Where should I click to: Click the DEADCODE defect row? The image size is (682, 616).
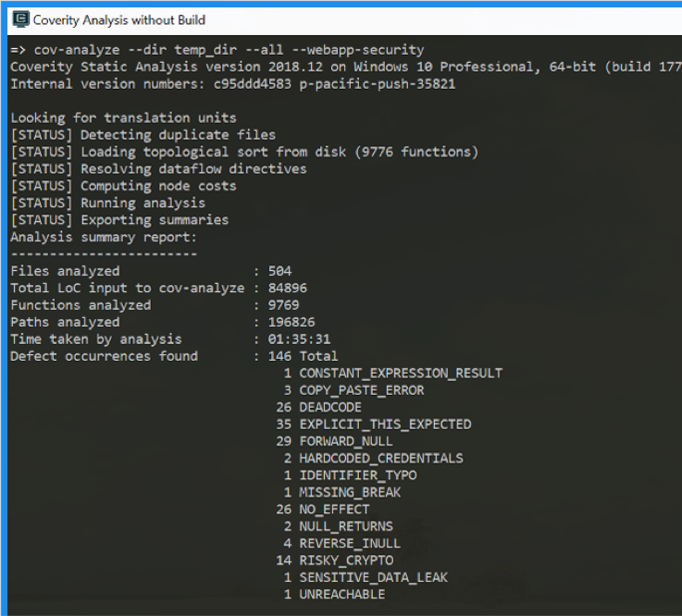click(x=319, y=407)
